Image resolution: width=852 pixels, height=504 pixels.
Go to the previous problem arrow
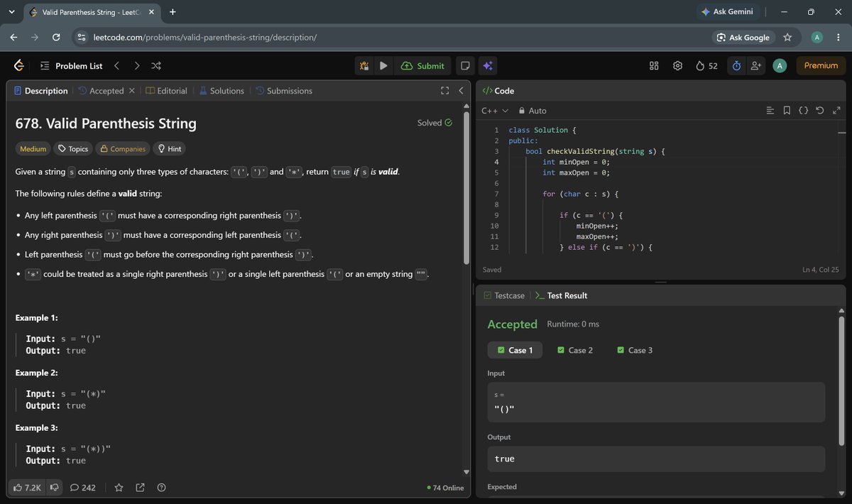click(x=116, y=66)
